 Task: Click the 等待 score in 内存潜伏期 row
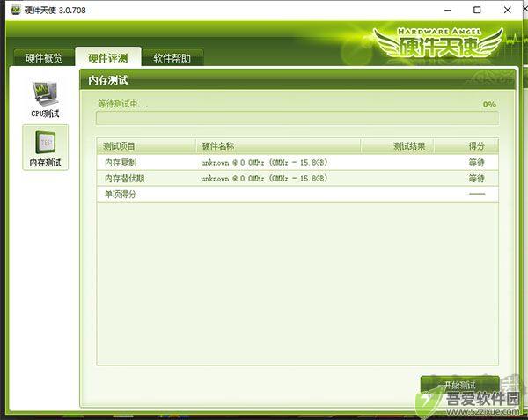476,178
